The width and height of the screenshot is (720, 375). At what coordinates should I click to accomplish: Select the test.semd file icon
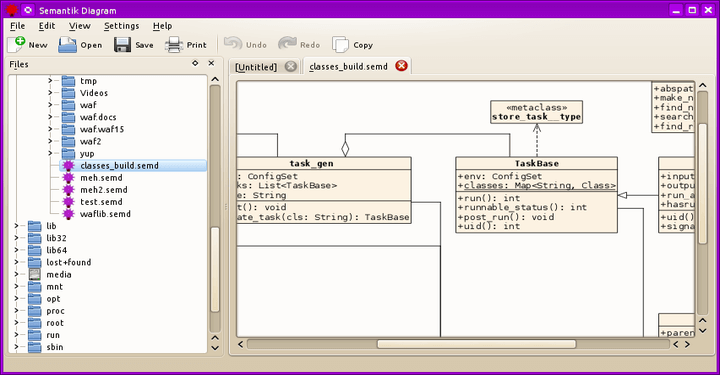click(x=68, y=201)
